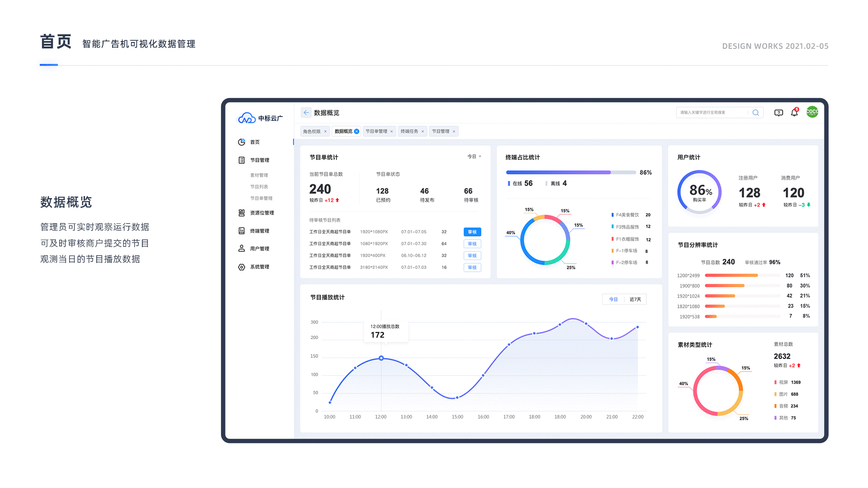
Task: Click the 128 已预约 count
Action: [382, 191]
